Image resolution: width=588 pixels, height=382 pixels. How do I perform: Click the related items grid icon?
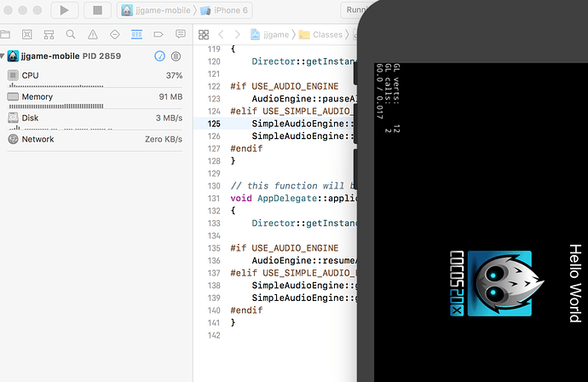tap(204, 34)
